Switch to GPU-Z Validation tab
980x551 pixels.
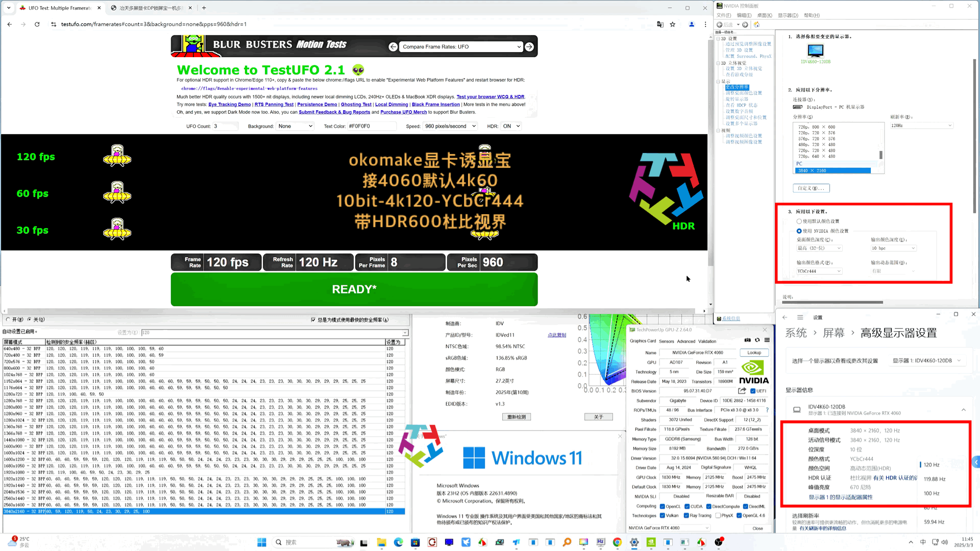tap(707, 341)
